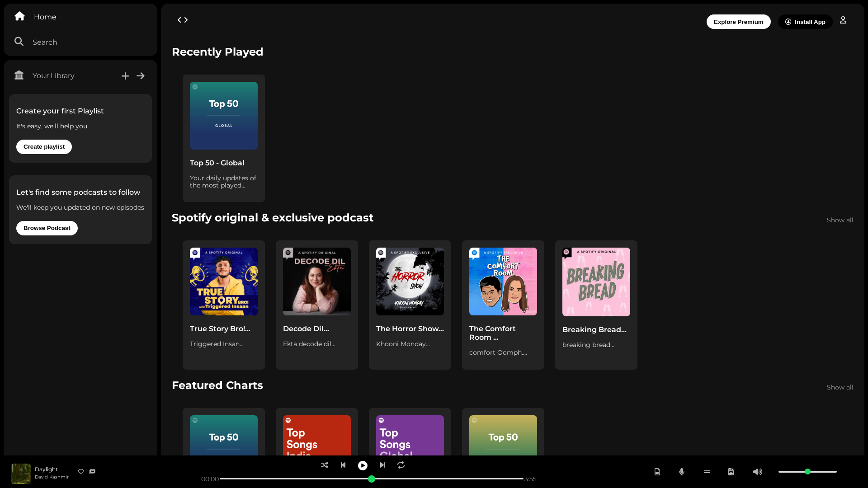Open the True Story Bro podcast cover

click(224, 282)
